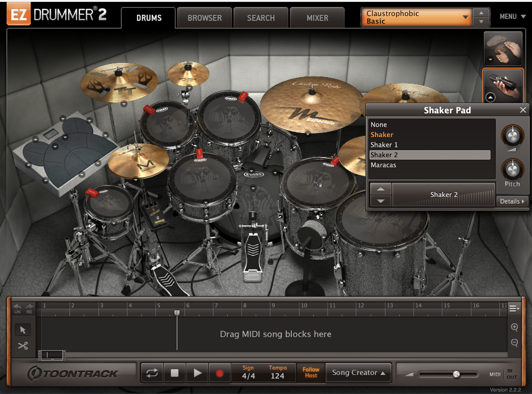Start playback with the play button
Screen dimensions: 532x394
(198, 373)
